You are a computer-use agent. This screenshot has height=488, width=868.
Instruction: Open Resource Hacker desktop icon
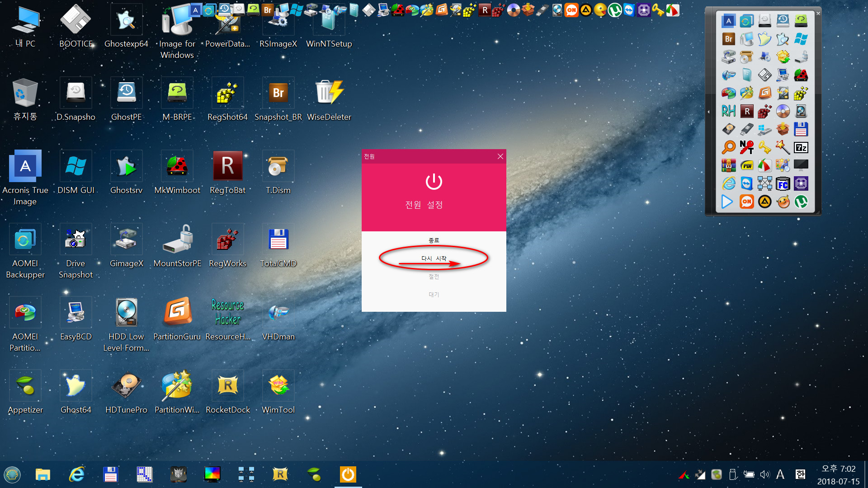pos(227,319)
